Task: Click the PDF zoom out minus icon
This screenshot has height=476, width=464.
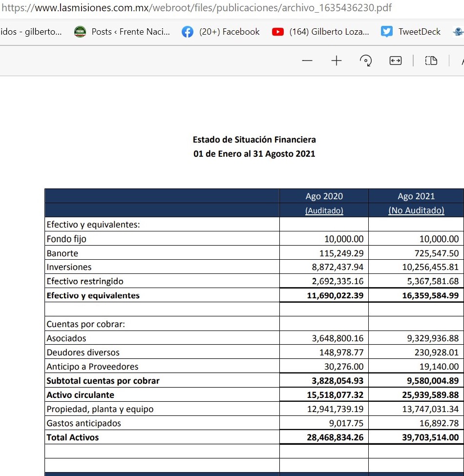Action: tap(307, 61)
